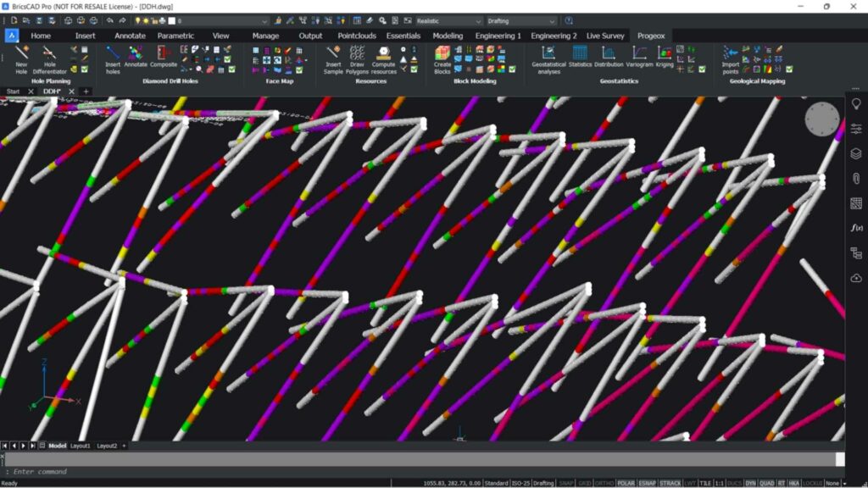Click the Insert Sample tool
The width and height of the screenshot is (868, 488).
332,60
